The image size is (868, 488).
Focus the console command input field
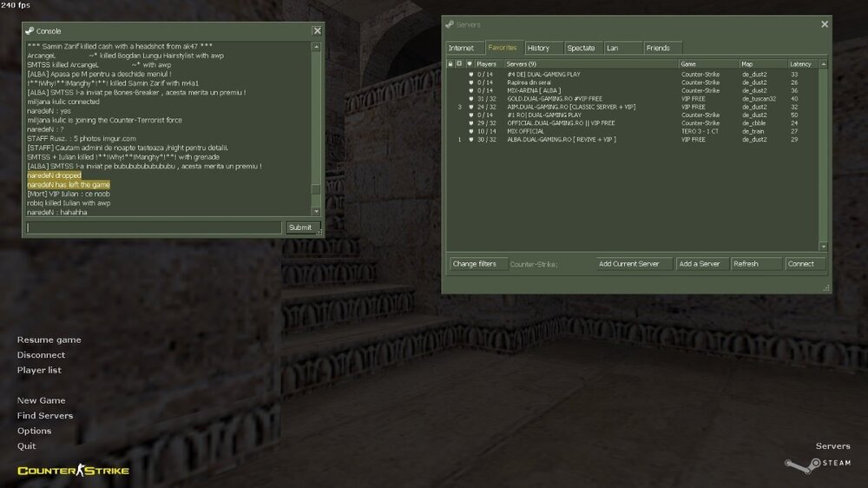(x=154, y=228)
